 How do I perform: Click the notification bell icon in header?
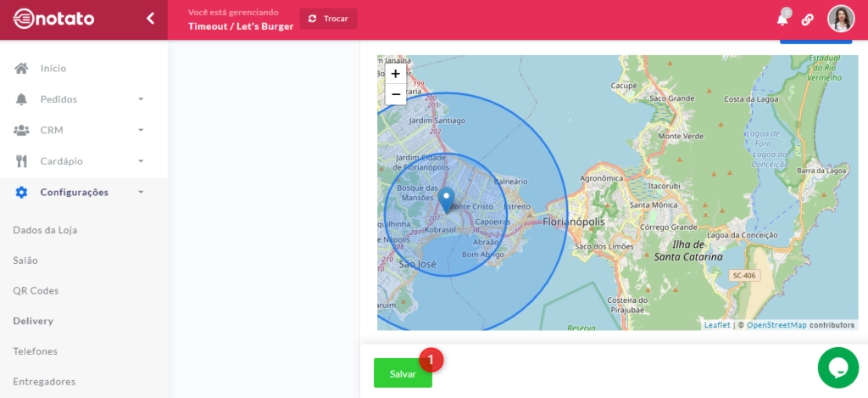[782, 20]
